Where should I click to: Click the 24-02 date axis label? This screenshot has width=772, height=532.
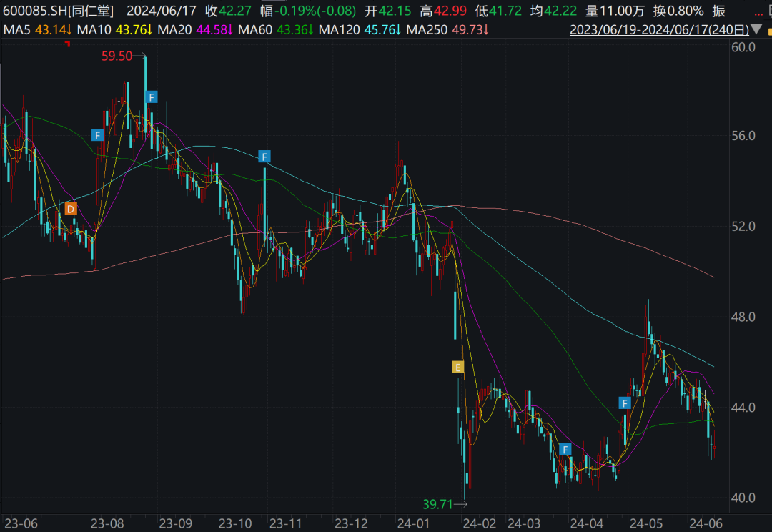(x=480, y=523)
